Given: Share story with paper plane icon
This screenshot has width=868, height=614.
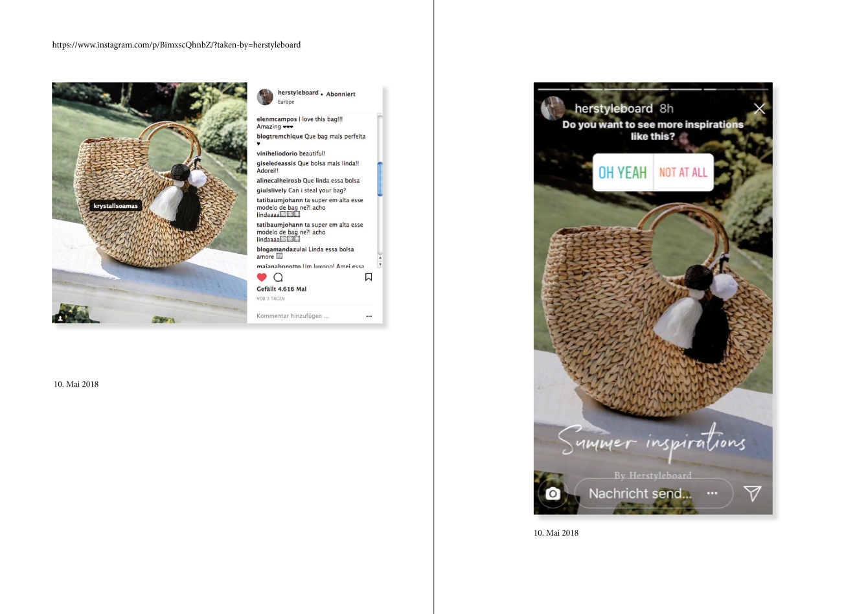Looking at the screenshot, I should tap(752, 494).
